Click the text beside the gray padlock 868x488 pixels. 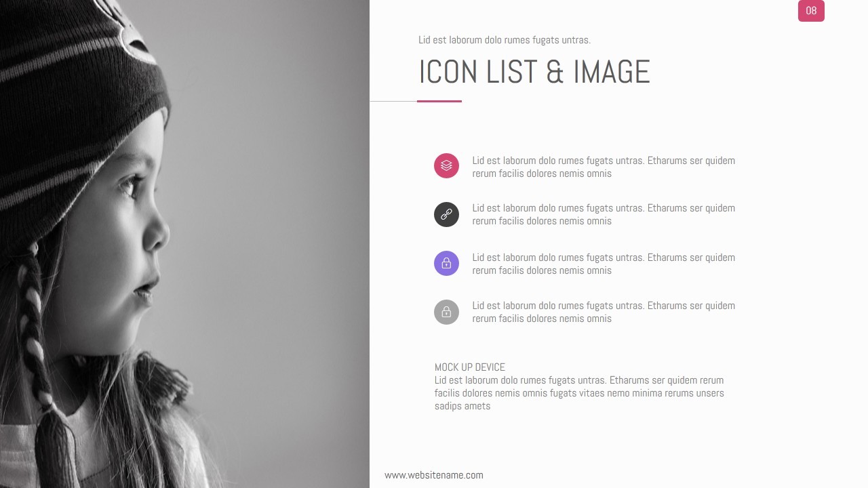pyautogui.click(x=604, y=312)
